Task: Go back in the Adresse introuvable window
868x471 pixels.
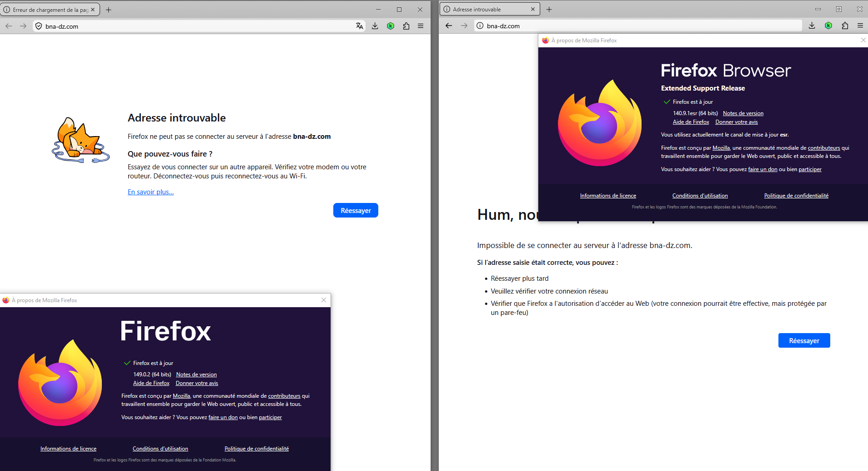Action: (x=449, y=26)
